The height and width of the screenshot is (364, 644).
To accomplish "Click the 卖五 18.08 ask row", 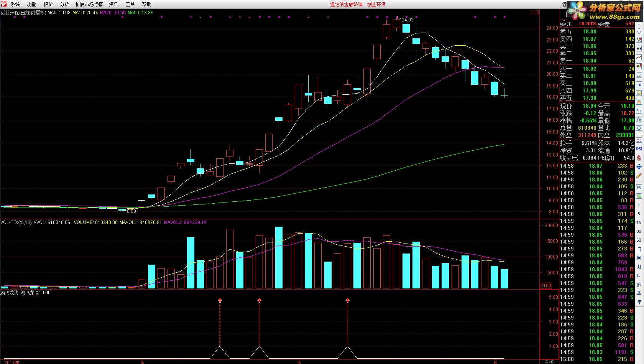I will [597, 31].
